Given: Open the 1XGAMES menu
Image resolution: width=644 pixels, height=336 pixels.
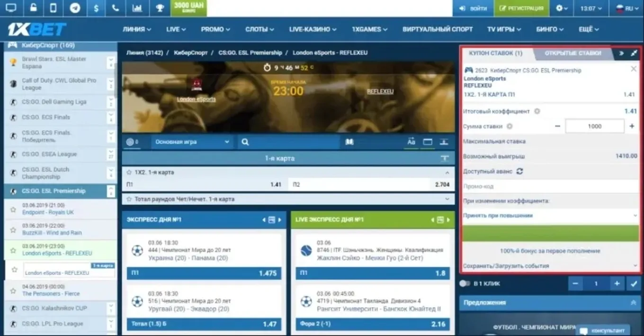Looking at the screenshot, I should click(x=369, y=29).
